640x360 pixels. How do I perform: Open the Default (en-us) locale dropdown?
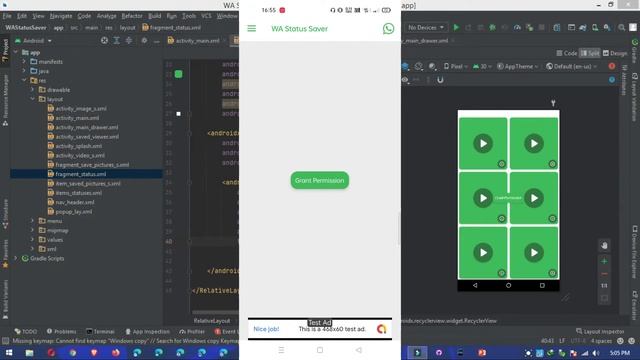point(571,66)
